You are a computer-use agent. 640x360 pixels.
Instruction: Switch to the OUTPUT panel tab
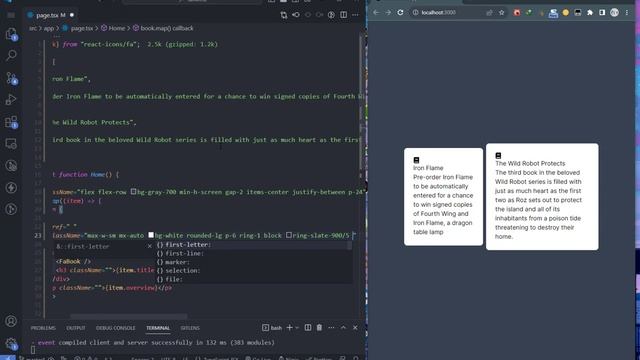pos(76,328)
